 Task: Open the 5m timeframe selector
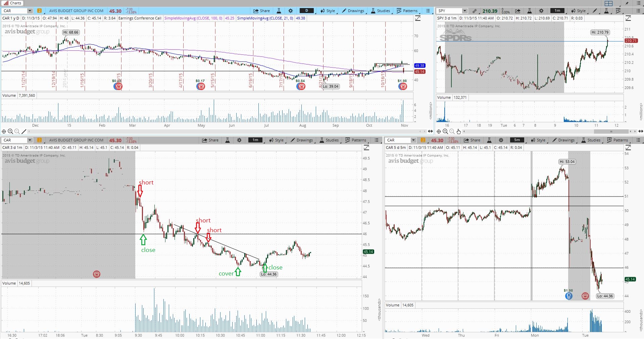coord(517,140)
